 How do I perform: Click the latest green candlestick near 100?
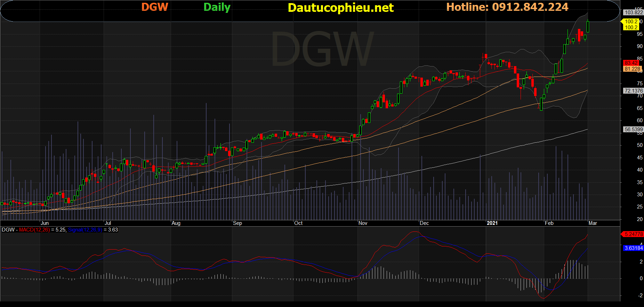[x=588, y=26]
